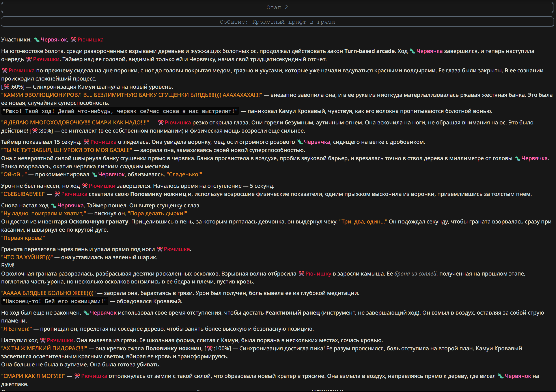Click the code block "Наконец-то! Бей его ножницами!"
This screenshot has height=392, width=556.
(55, 301)
